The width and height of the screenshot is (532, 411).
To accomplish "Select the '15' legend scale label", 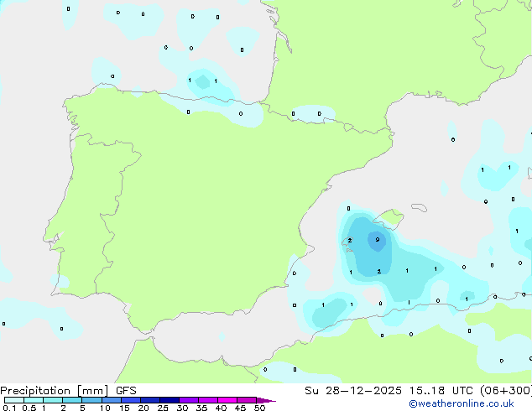I will [124, 408].
